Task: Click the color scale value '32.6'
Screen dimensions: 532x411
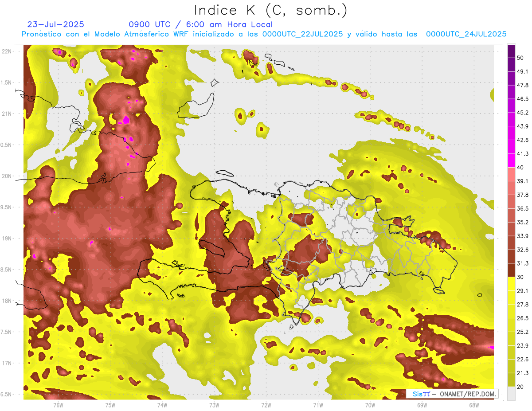Action: coord(523,250)
